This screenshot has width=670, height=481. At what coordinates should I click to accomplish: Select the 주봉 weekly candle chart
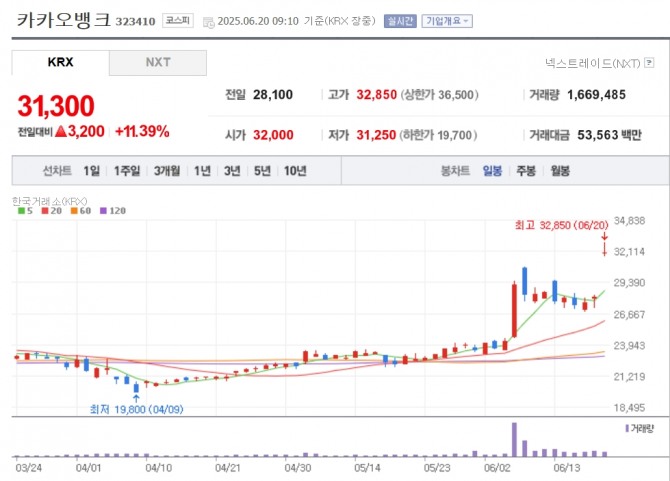click(x=526, y=171)
